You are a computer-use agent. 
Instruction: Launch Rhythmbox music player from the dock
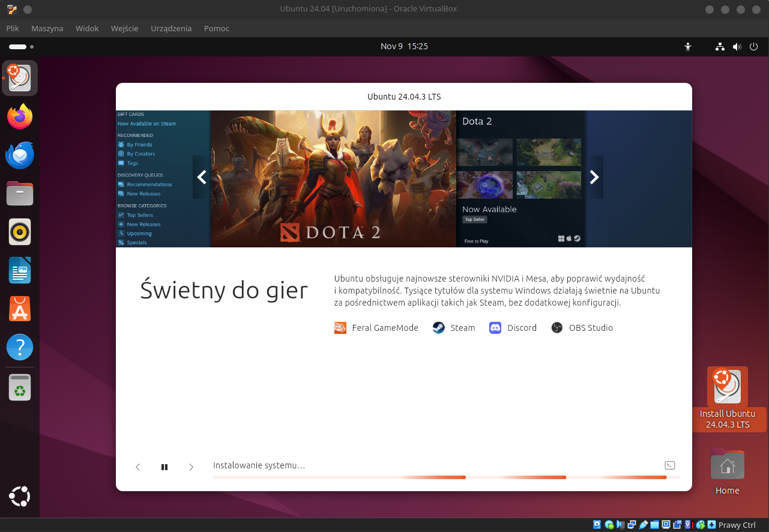pos(20,232)
